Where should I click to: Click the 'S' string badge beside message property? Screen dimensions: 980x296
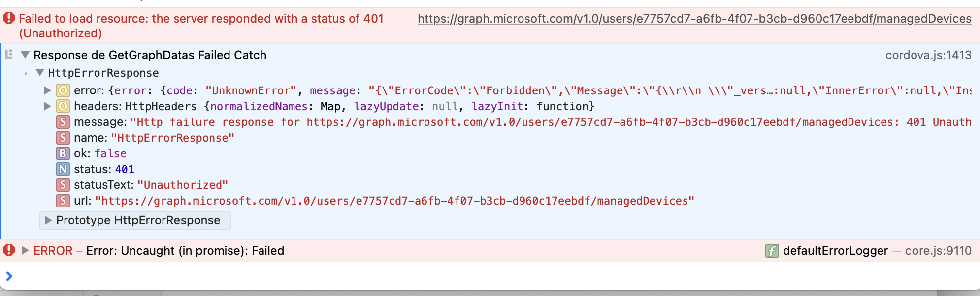point(63,122)
